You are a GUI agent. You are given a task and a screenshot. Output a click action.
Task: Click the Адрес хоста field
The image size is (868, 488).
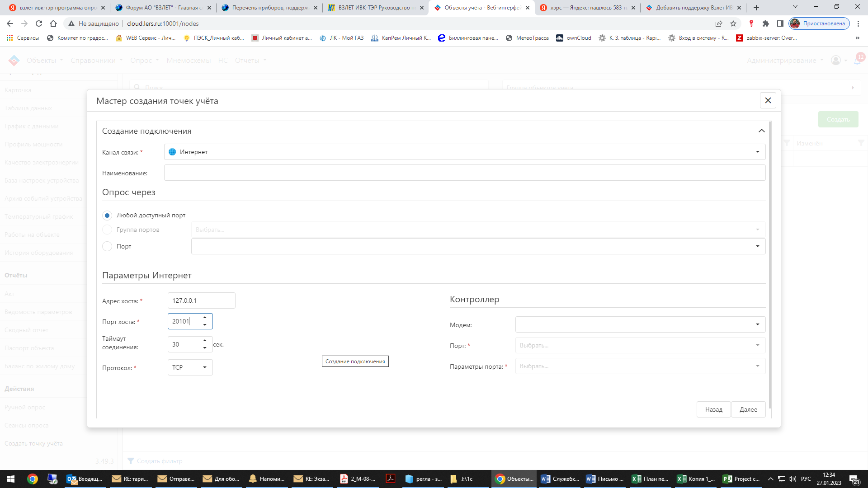coord(201,300)
